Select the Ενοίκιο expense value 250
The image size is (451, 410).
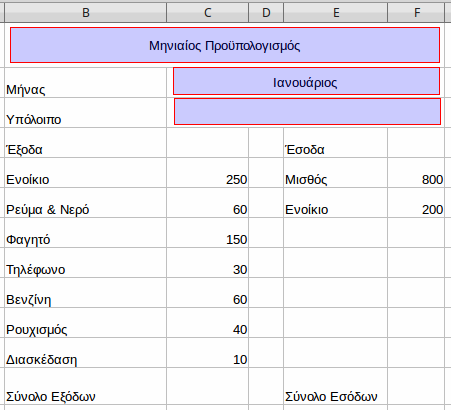click(208, 173)
